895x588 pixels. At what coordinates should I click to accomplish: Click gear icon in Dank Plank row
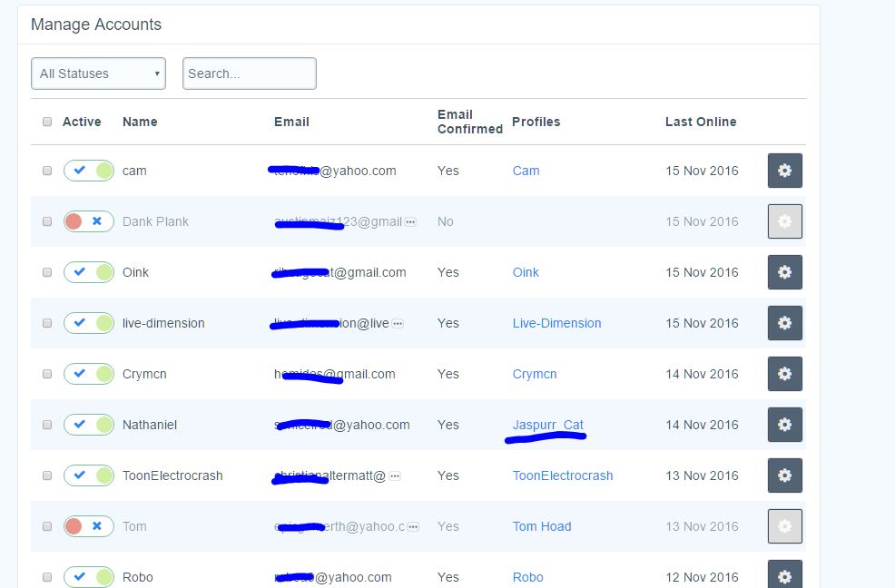(784, 221)
